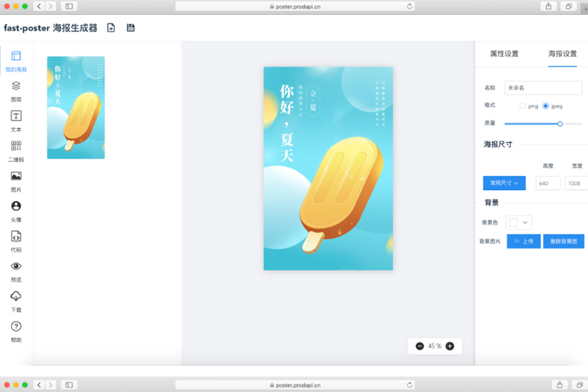Toggle the 预览 preview eye icon
The image size is (588, 392).
(x=16, y=266)
